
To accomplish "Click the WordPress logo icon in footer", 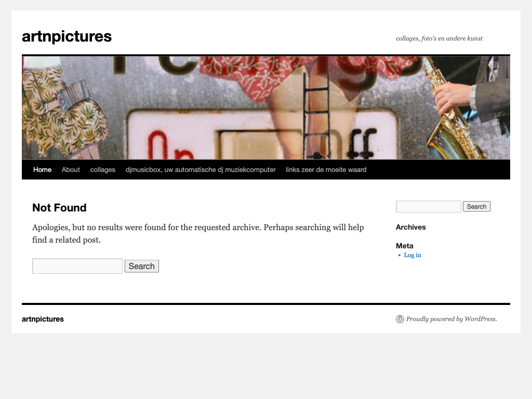I will (400, 319).
